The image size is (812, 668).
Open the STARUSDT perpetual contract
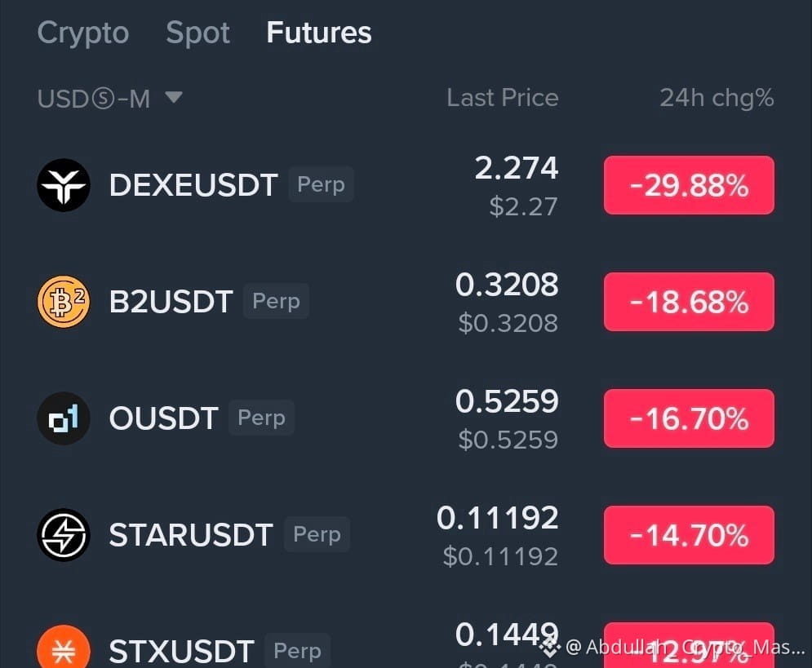click(406, 535)
